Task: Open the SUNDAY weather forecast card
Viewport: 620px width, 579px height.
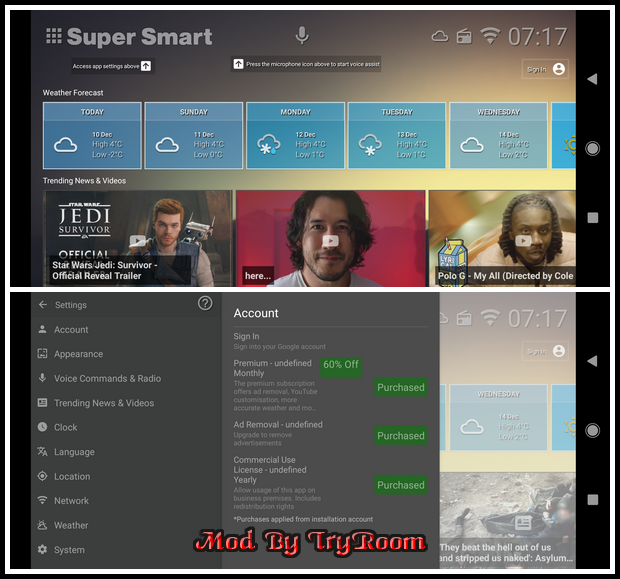Action: coord(194,136)
